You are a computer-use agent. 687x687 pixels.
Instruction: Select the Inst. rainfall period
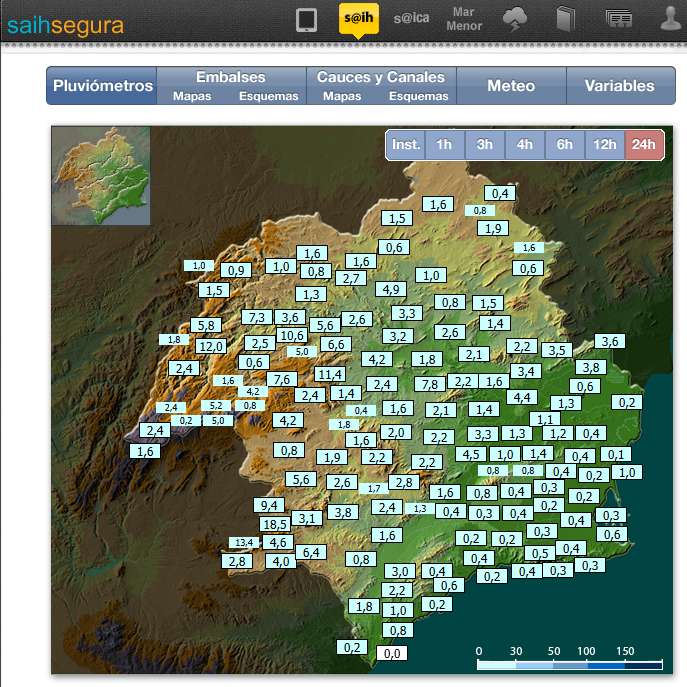[406, 145]
